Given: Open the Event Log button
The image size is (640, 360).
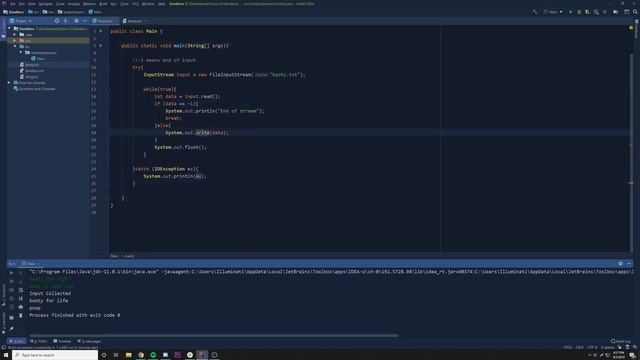Looking at the screenshot, I should (x=621, y=341).
